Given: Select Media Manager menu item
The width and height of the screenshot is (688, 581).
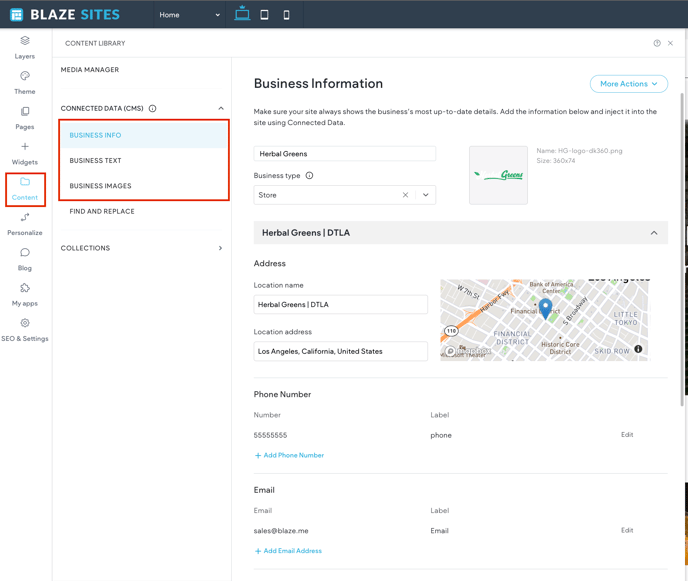Looking at the screenshot, I should (90, 70).
